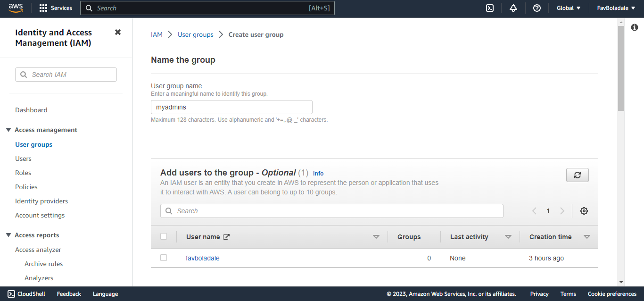644x301 pixels.
Task: Click Feedback in the footer
Action: click(69, 294)
